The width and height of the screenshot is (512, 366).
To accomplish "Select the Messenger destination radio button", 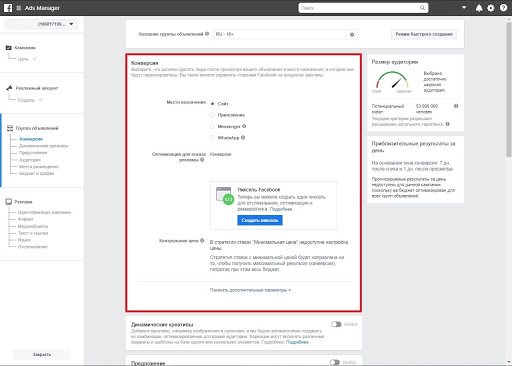I will click(x=212, y=126).
